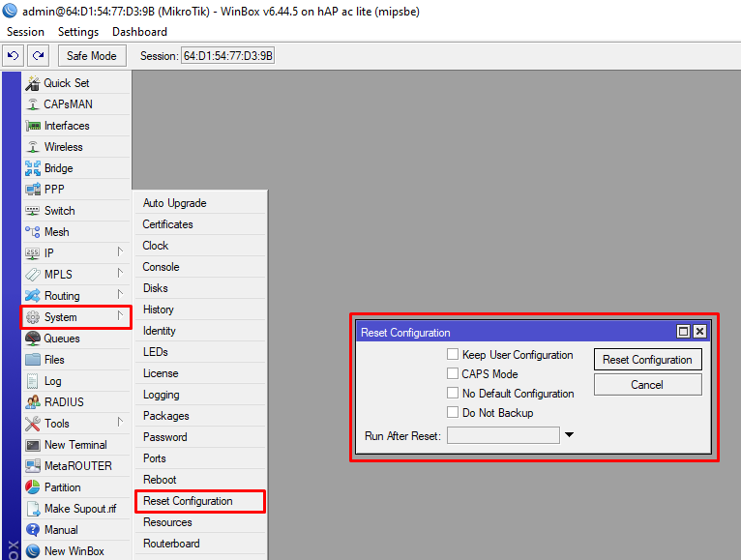Check the Do Not Backup option
The height and width of the screenshot is (560, 741).
point(453,413)
